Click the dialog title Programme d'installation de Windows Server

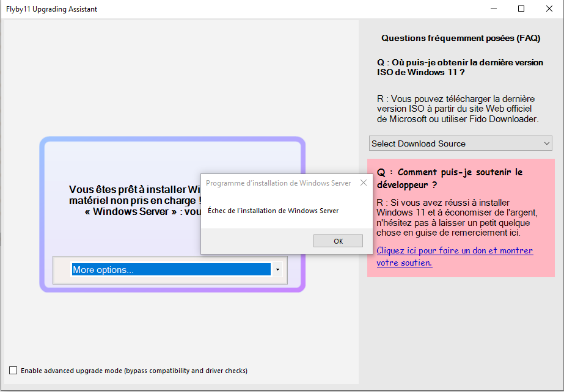tap(278, 183)
